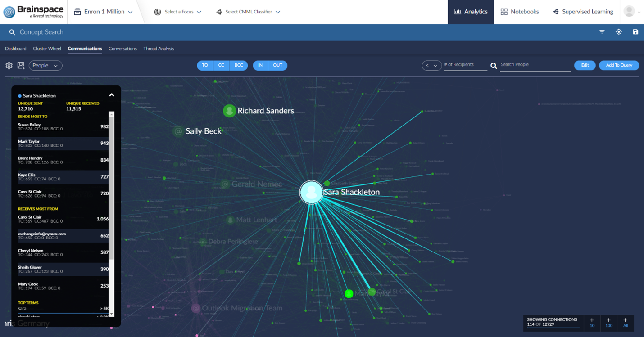Viewport: 644px width, 337px height.
Task: Toggle the CC filter
Action: [221, 65]
